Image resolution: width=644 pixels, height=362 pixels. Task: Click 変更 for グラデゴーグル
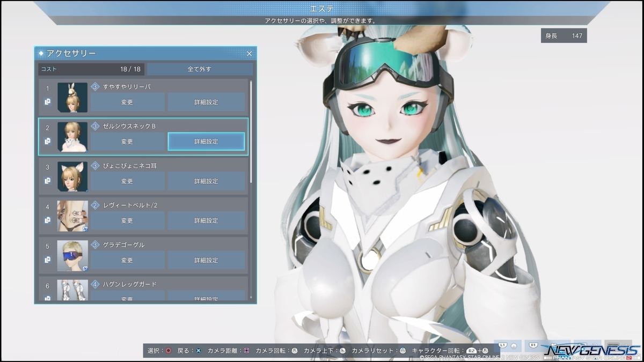pos(127,260)
